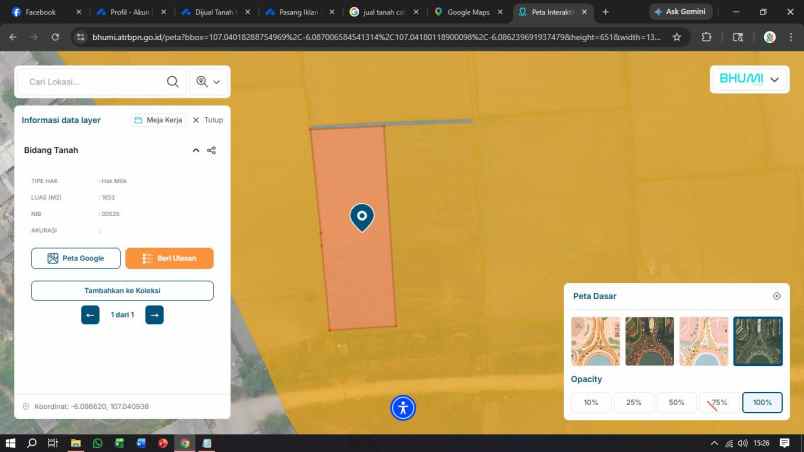Share the Bidang Tanah info
Viewport: 804px width, 452px height.
211,150
